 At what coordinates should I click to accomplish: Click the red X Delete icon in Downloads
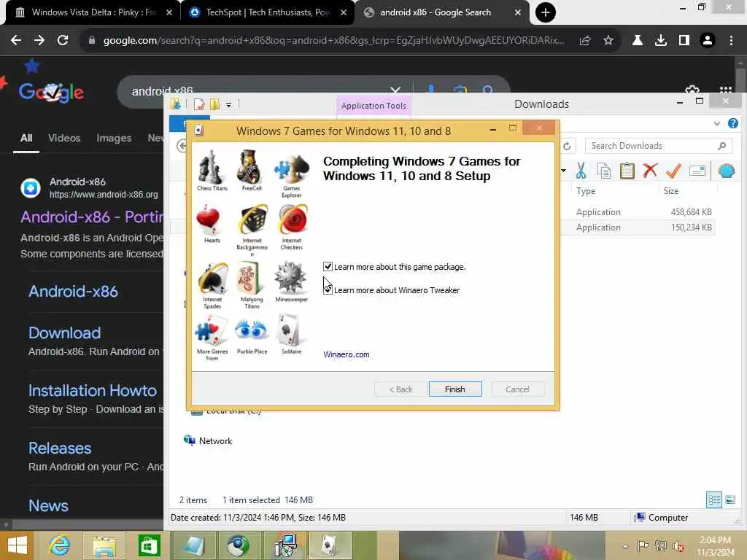pos(650,171)
